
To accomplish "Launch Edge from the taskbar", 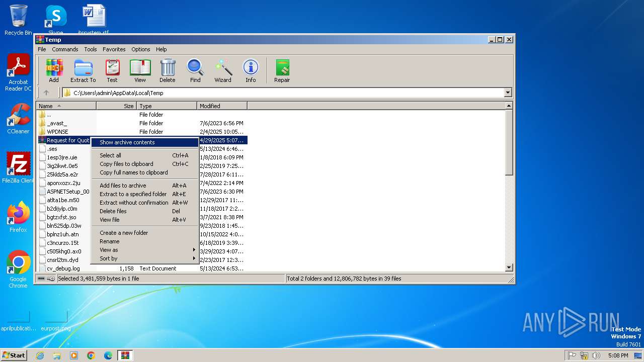I will [108, 355].
